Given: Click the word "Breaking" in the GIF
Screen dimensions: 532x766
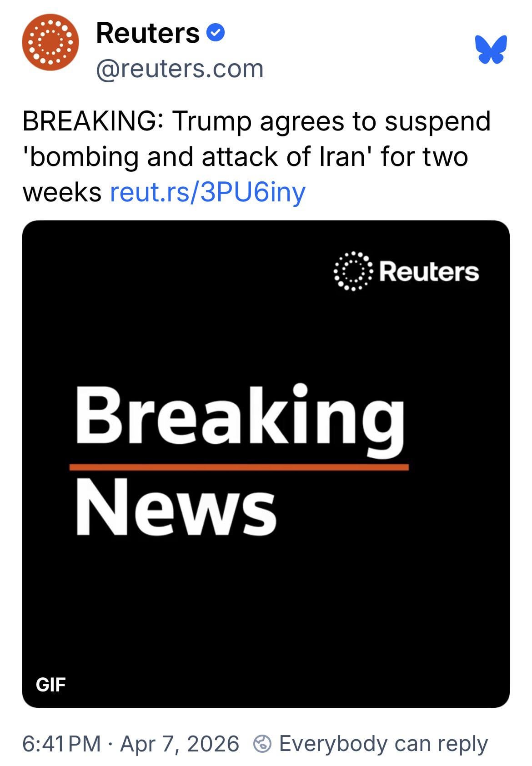Looking at the screenshot, I should click(x=240, y=417).
